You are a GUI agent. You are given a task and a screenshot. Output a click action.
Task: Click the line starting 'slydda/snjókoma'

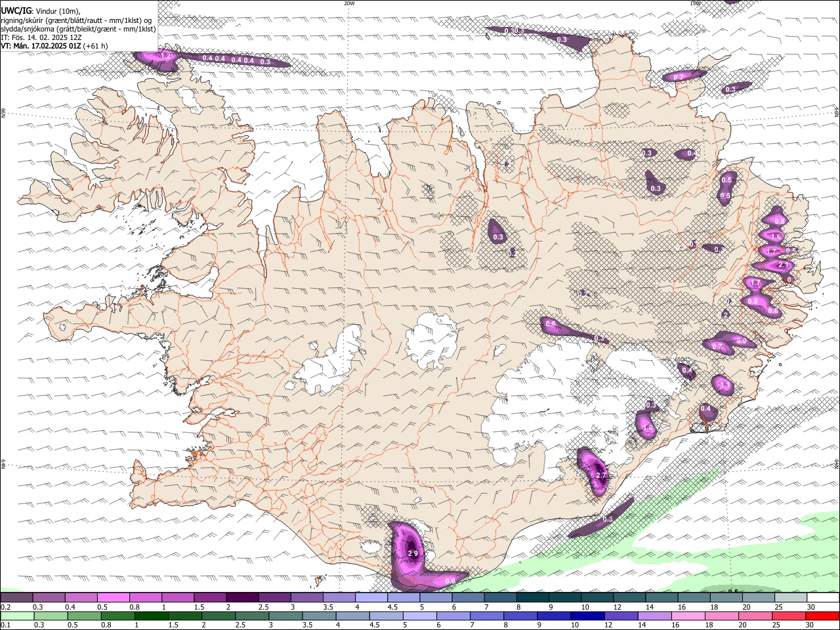click(78, 28)
